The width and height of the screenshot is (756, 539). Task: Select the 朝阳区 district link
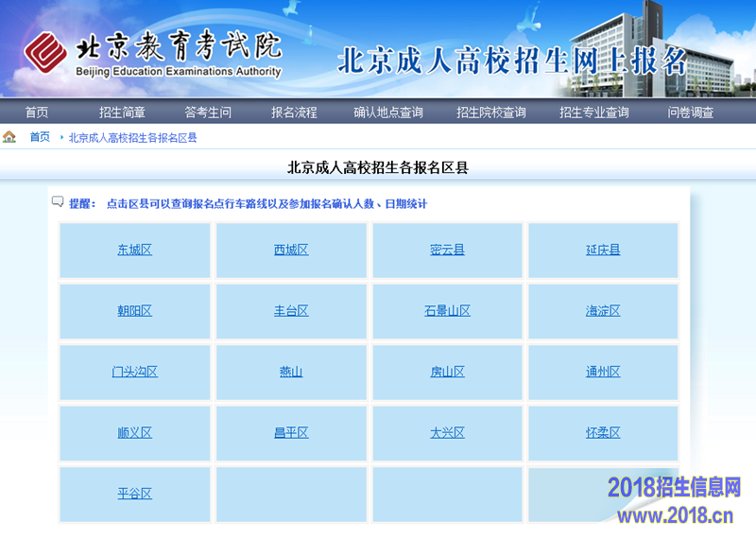click(135, 311)
